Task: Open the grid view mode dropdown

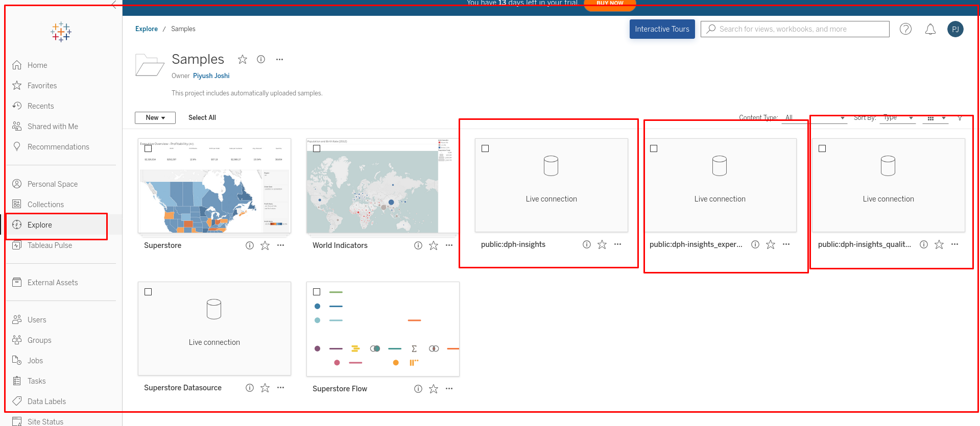Action: click(936, 118)
